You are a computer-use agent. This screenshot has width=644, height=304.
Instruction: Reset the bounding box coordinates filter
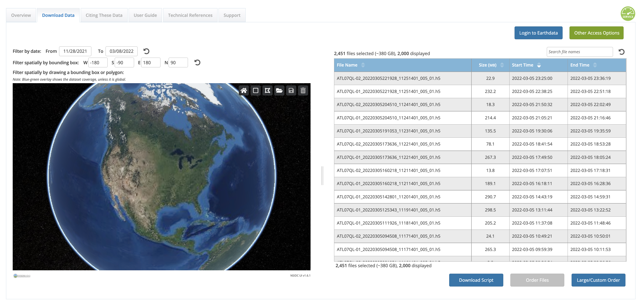pos(197,62)
